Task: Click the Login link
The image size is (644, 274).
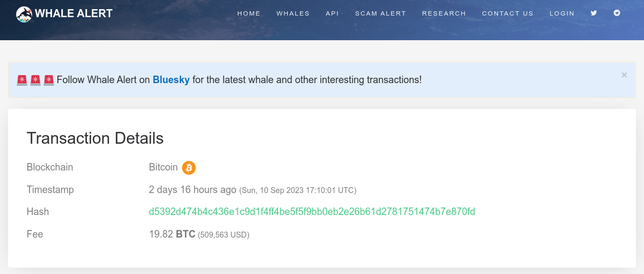Action: pos(562,13)
